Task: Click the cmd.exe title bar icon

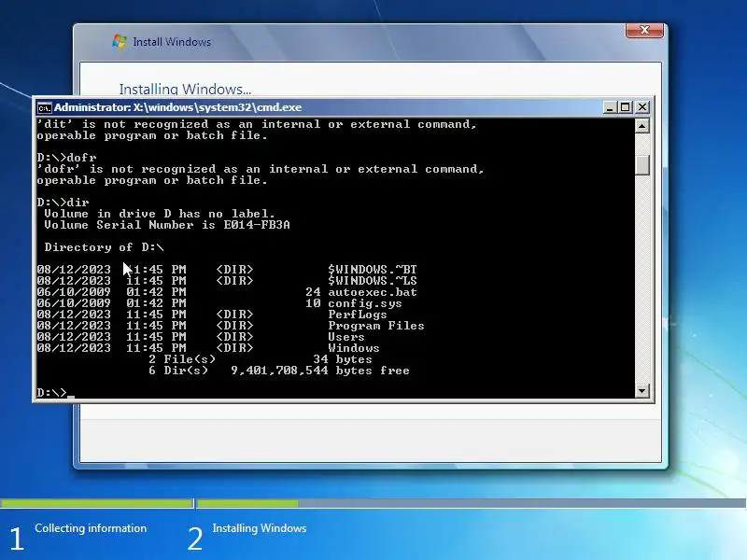Action: pos(44,107)
